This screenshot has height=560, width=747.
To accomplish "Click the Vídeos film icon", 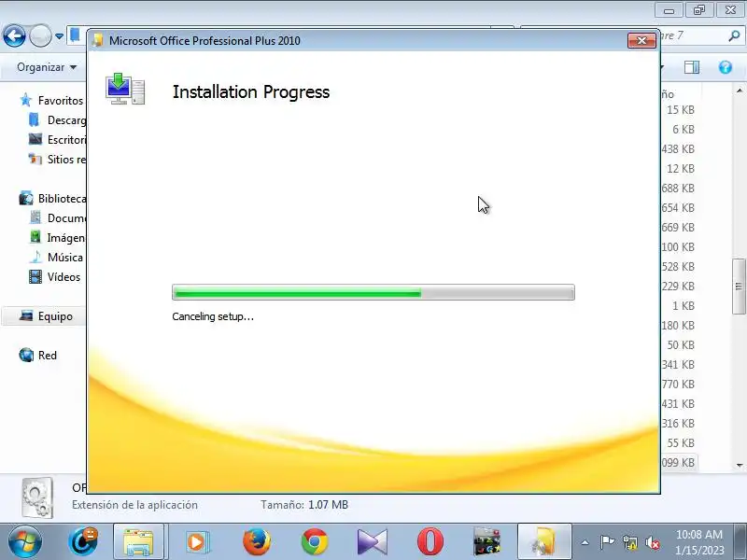I will (x=35, y=276).
